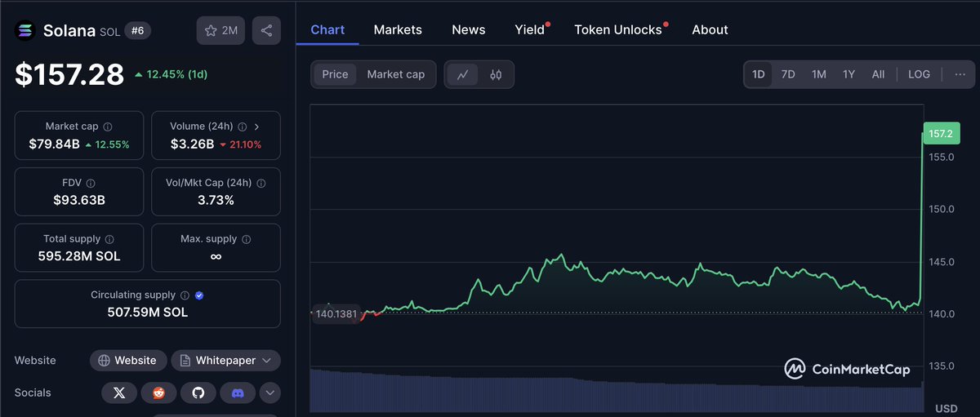Open the Whitepaper dropdown

click(226, 360)
